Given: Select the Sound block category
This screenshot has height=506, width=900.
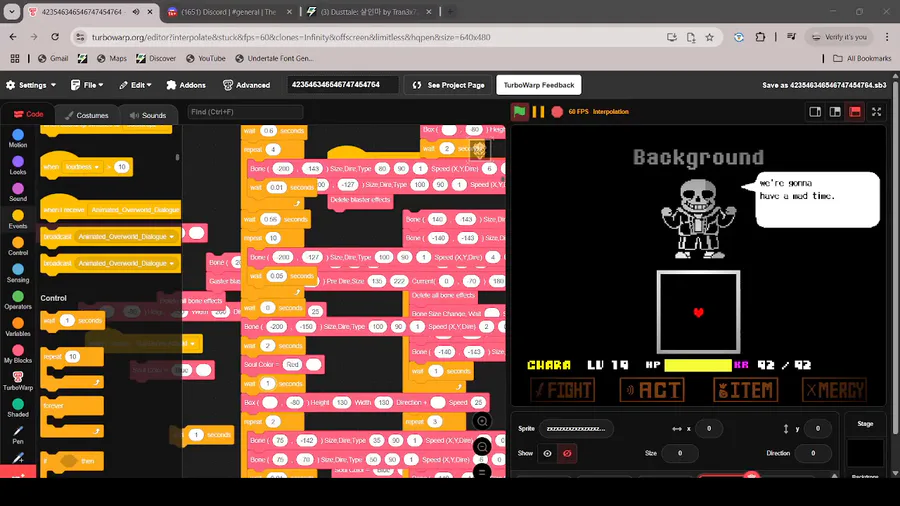Looking at the screenshot, I should [18, 192].
